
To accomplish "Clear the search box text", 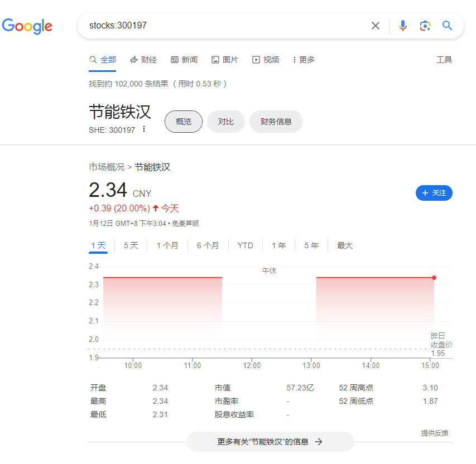I will click(376, 26).
